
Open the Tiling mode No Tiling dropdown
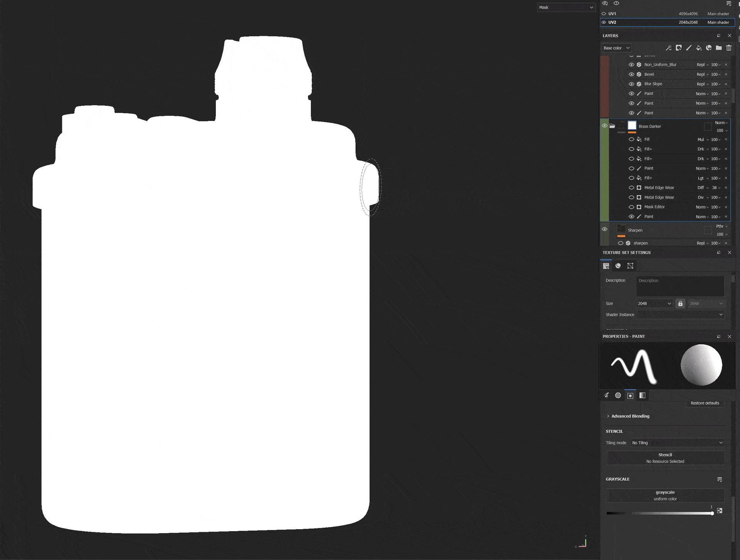coord(677,443)
